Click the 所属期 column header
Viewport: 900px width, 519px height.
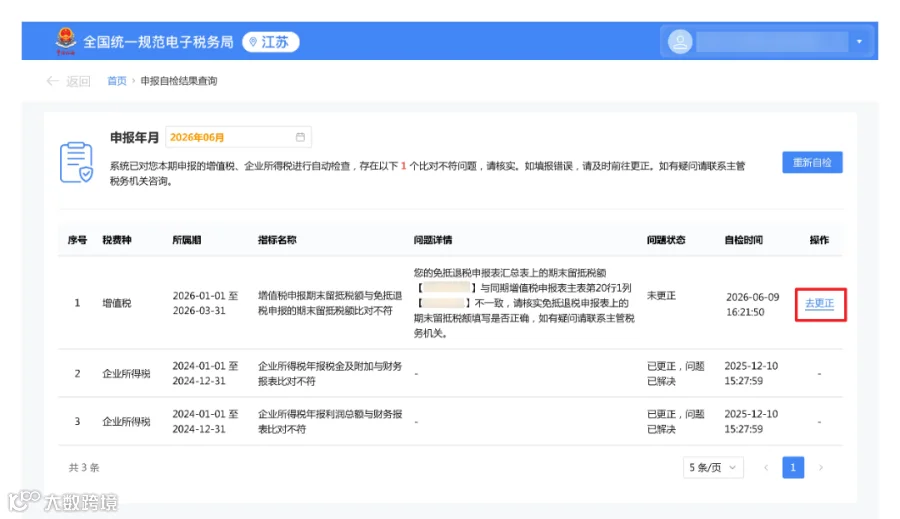187,240
